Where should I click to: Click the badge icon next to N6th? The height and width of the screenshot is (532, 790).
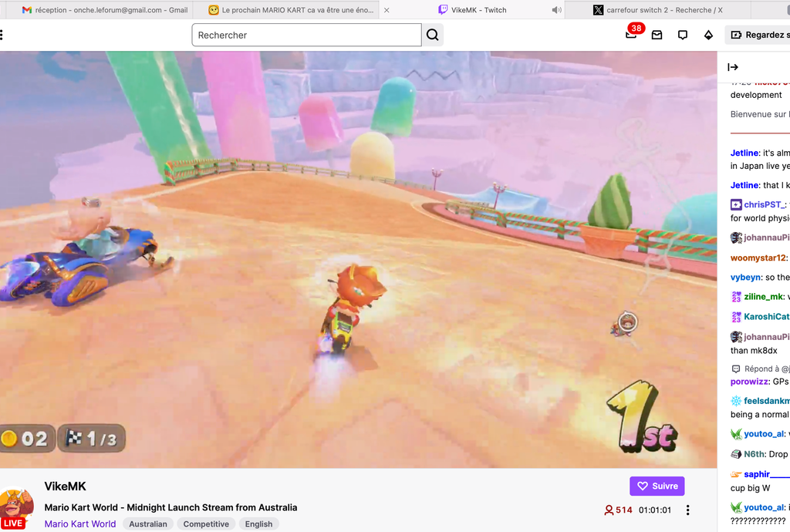click(x=736, y=454)
